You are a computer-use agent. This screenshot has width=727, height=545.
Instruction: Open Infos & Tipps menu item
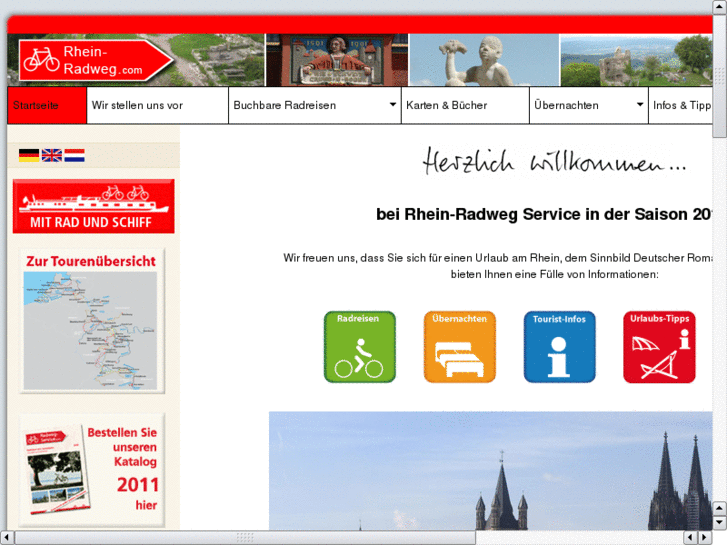tap(680, 105)
